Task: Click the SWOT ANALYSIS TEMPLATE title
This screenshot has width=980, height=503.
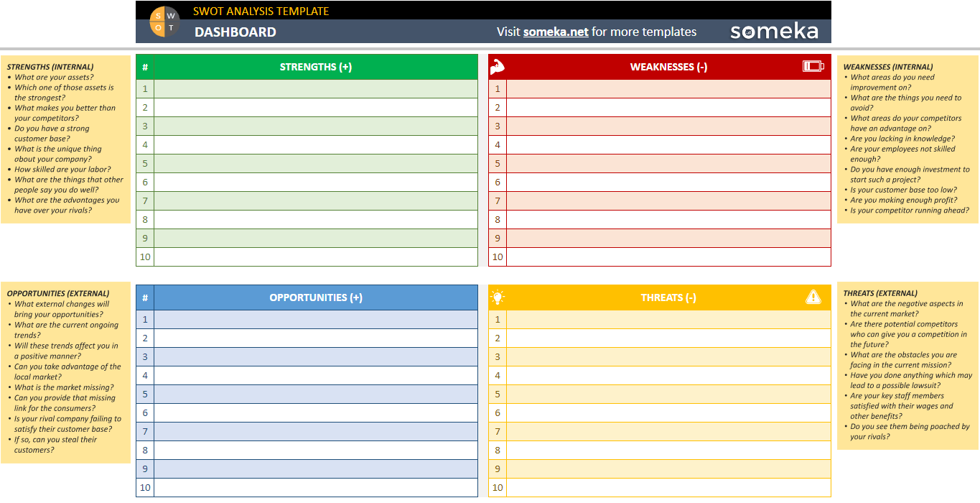Action: pyautogui.click(x=260, y=11)
